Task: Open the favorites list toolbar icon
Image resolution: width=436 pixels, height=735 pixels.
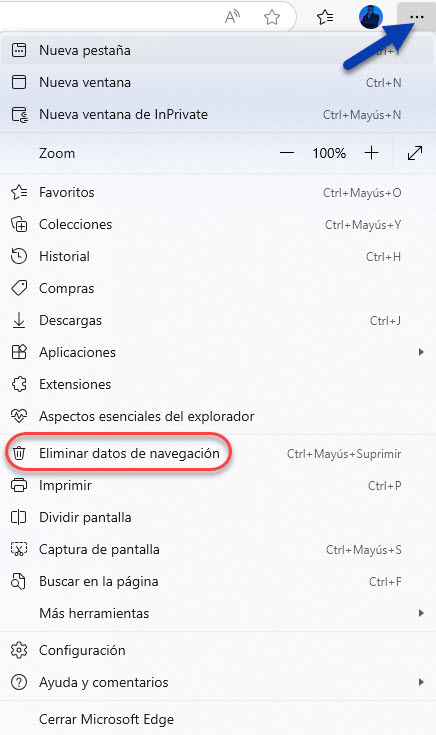Action: (325, 17)
